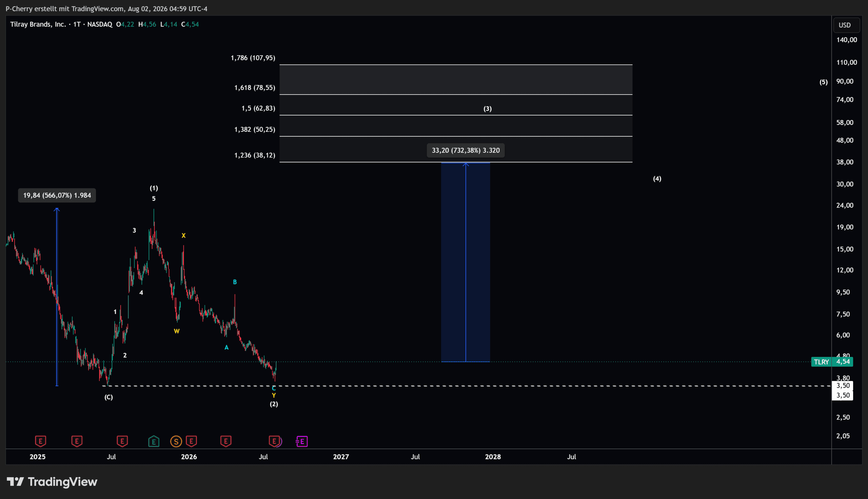Click the H4,56 high value
Image resolution: width=868 pixels, height=499 pixels.
click(147, 24)
